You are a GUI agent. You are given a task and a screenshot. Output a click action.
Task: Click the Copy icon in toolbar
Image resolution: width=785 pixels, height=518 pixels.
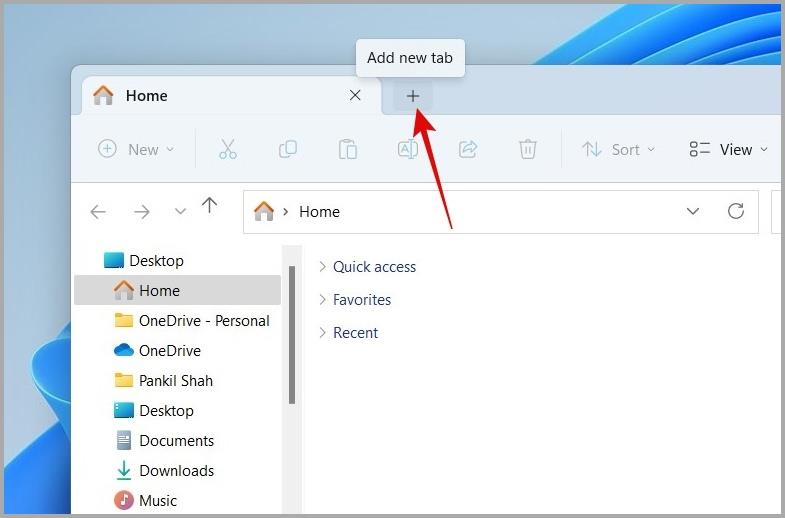point(288,149)
